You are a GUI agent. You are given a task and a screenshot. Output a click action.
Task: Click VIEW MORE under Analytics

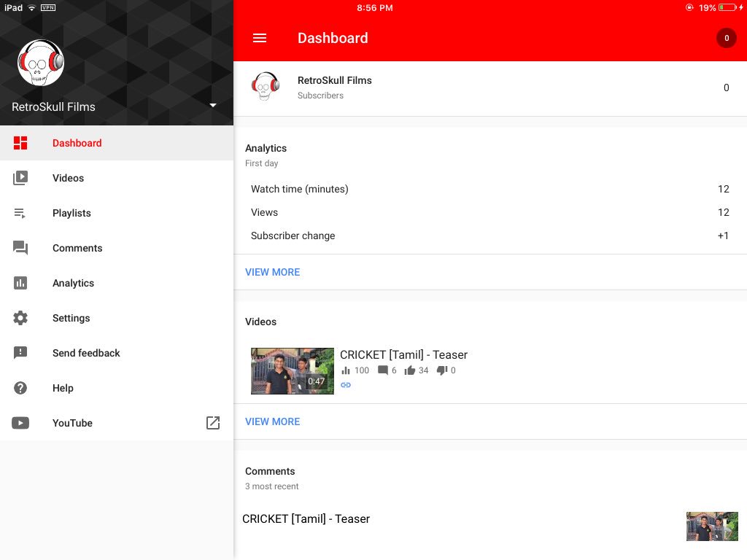pyautogui.click(x=273, y=272)
